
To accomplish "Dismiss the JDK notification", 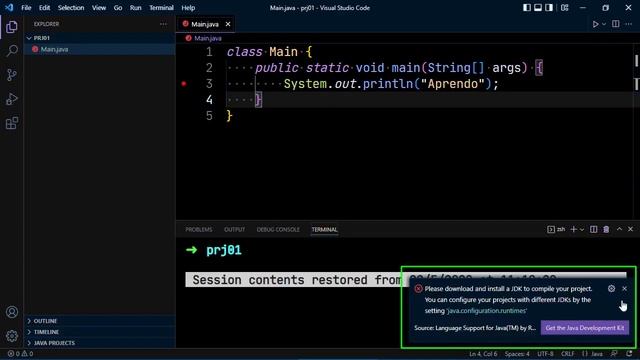I will click(x=624, y=289).
